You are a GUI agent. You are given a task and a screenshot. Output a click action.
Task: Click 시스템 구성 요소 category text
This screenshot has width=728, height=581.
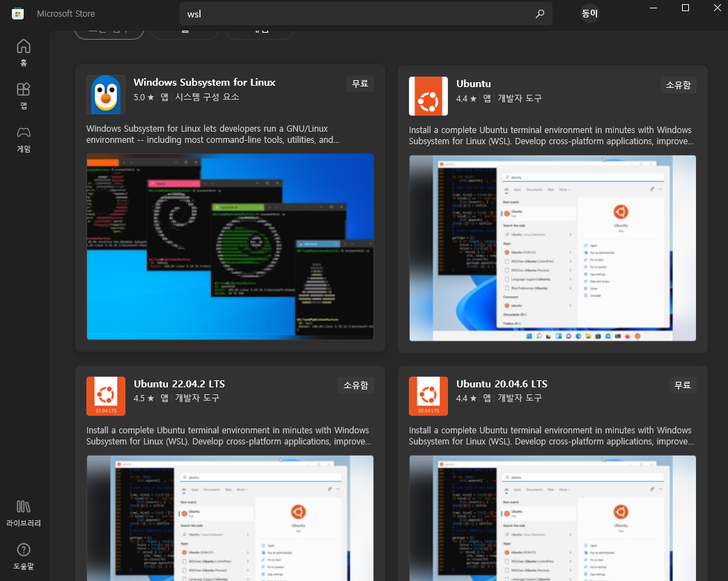click(207, 97)
